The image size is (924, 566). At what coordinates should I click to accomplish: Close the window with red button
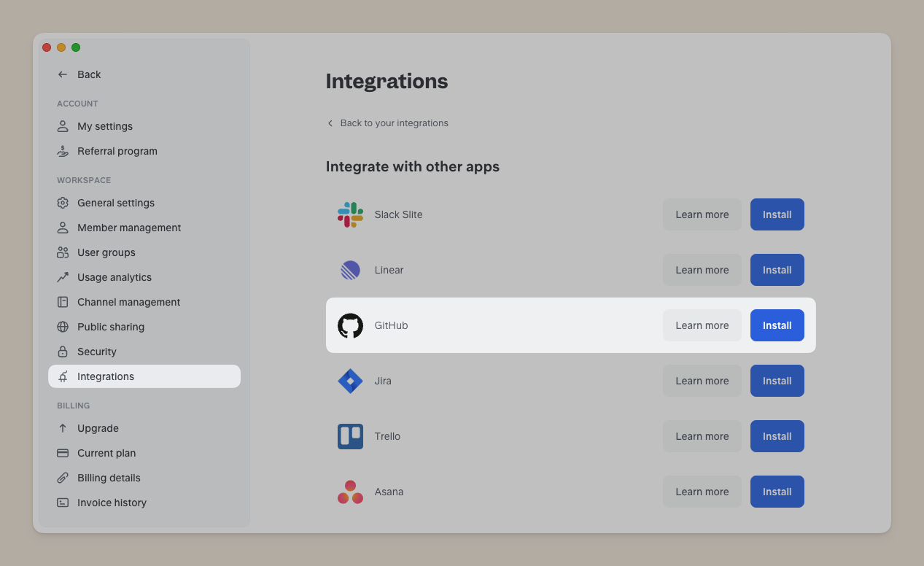coord(47,47)
